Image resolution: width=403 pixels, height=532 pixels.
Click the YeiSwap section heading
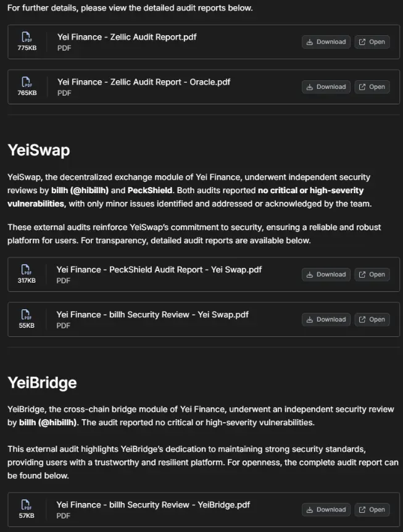39,150
